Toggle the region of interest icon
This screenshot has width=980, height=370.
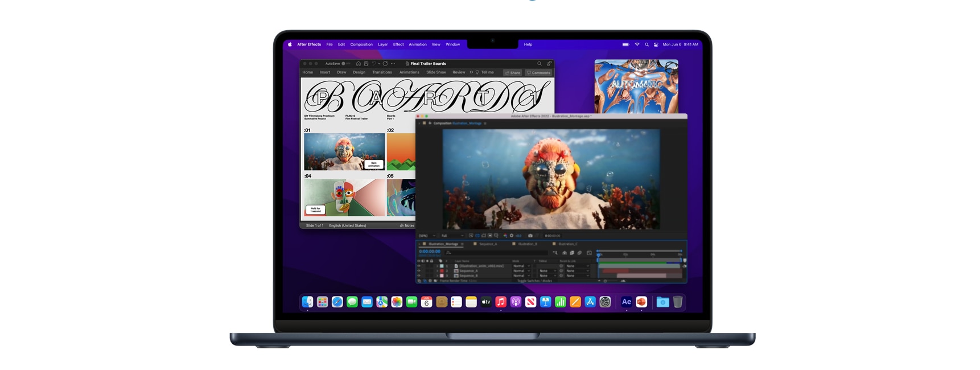[490, 236]
